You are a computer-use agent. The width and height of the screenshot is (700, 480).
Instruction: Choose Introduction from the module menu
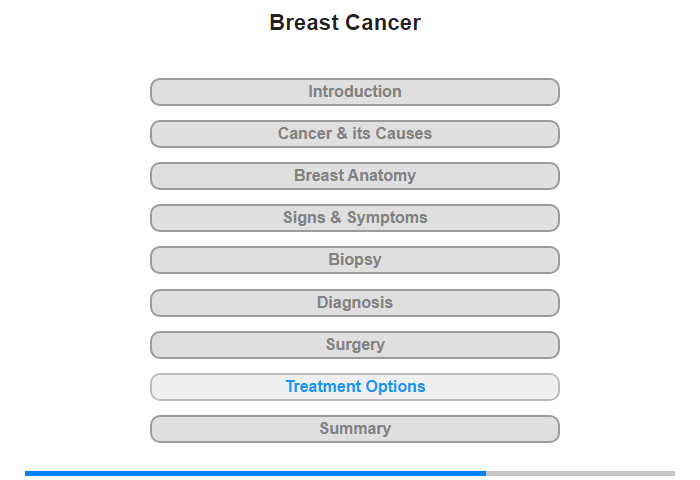pyautogui.click(x=354, y=92)
